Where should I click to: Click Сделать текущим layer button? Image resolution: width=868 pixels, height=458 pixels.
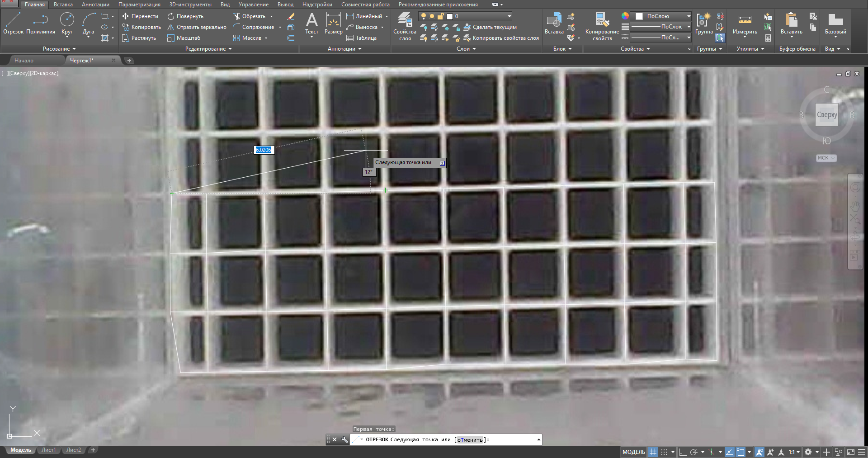click(x=490, y=27)
